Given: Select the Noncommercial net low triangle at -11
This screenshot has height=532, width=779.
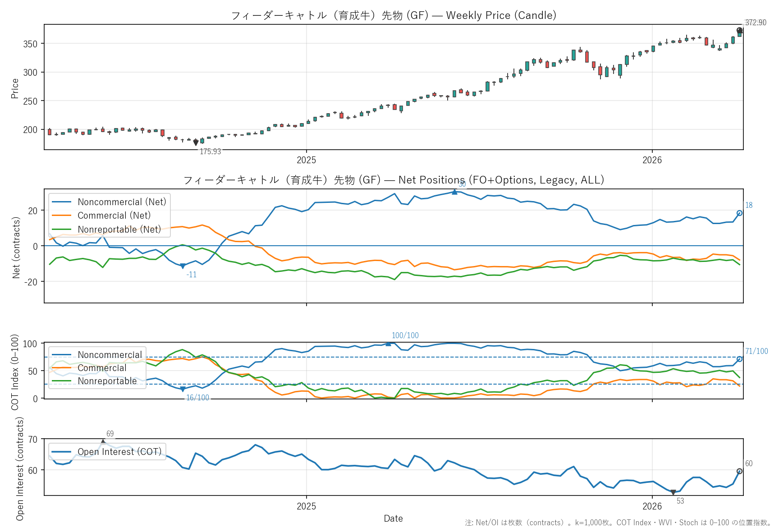Looking at the screenshot, I should tap(183, 266).
